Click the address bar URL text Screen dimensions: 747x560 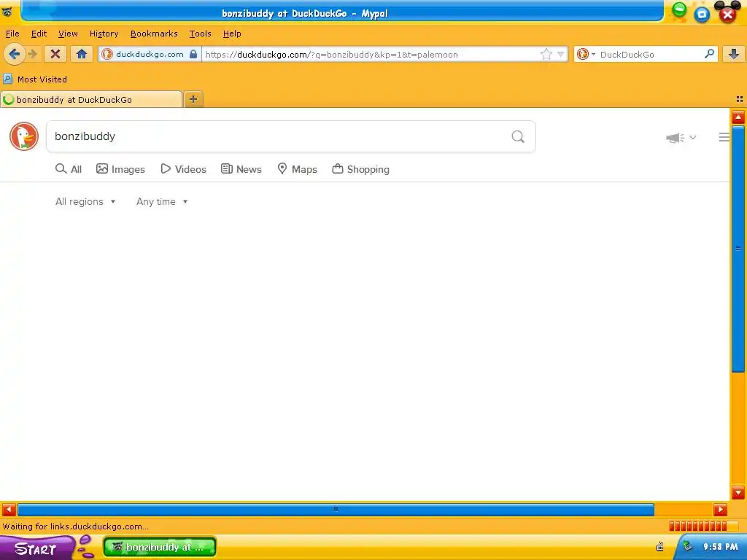point(332,54)
